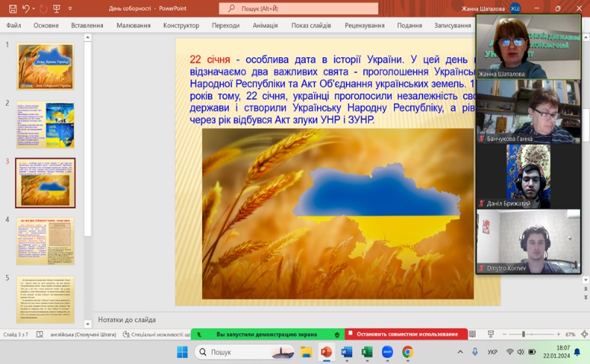Open the Undo history dropdown arrow
The height and width of the screenshot is (364, 590).
(34, 8)
